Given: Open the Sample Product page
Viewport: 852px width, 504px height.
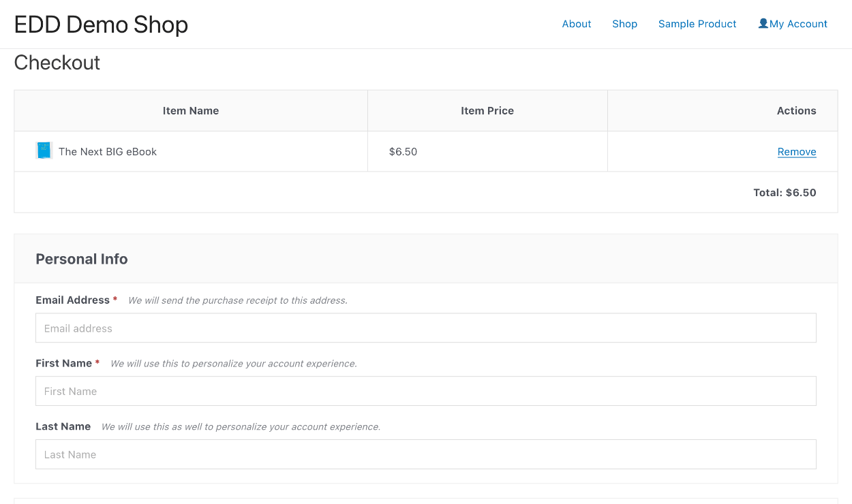Looking at the screenshot, I should (x=697, y=24).
